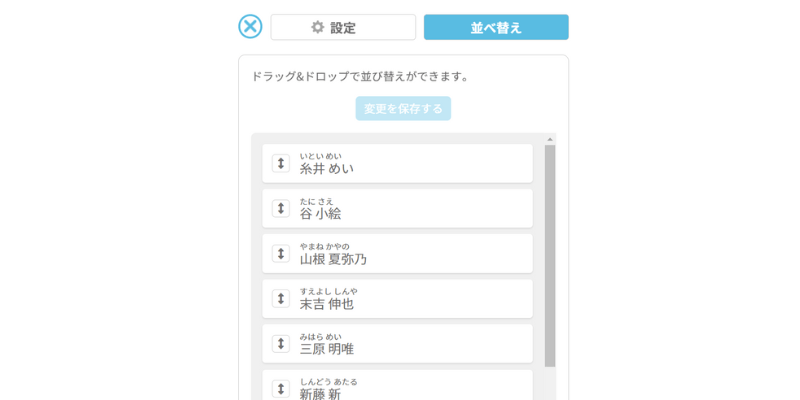Click drag handle icon for 山根 夏弥乃
This screenshot has width=800, height=400.
pos(281,253)
